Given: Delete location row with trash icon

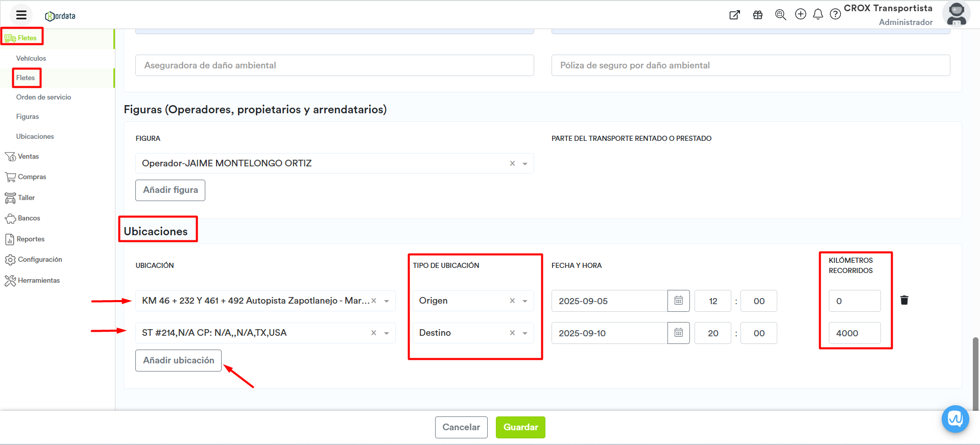Looking at the screenshot, I should click(x=904, y=300).
